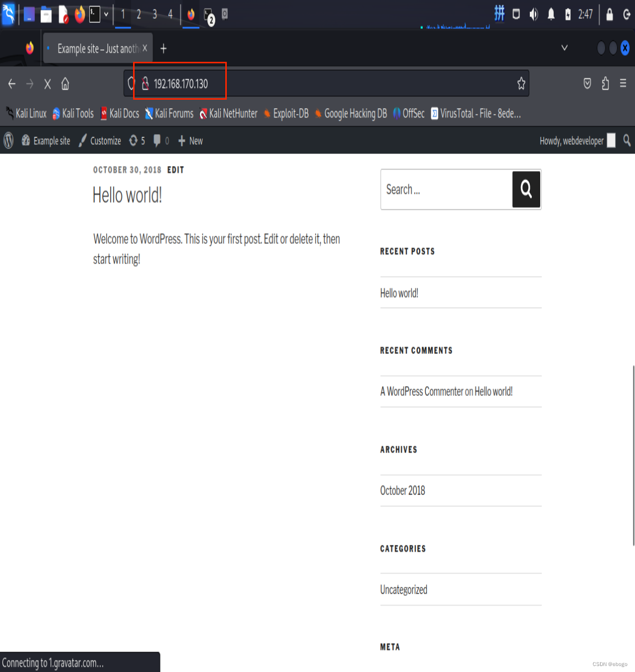Open the 'Howdy, webdeveloper' account menu
Viewport: 635px width, 672px height.
[577, 141]
